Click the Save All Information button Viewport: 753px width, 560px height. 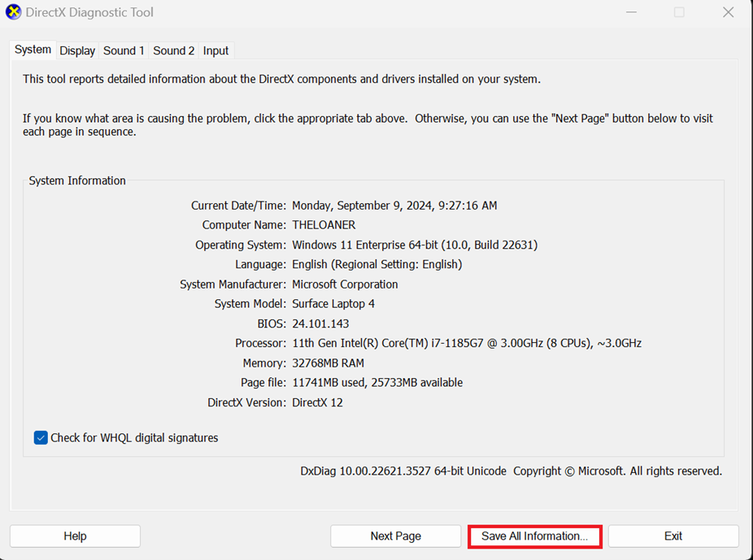534,536
